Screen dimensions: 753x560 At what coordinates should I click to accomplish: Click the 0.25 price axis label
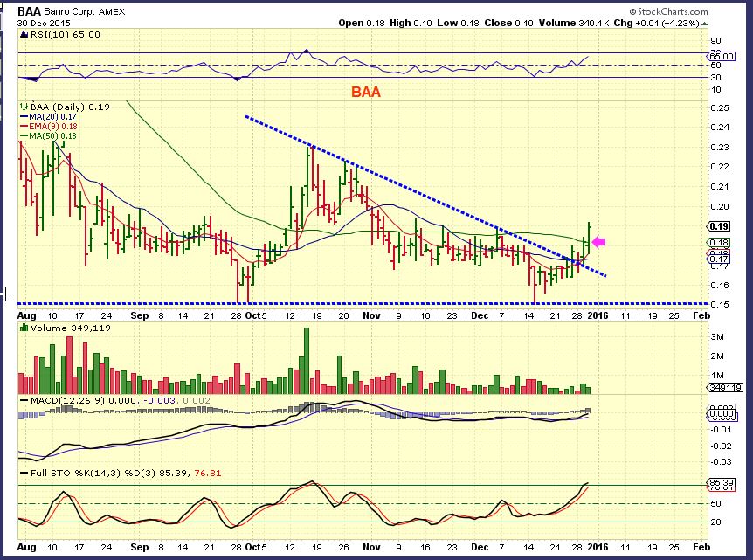point(720,107)
